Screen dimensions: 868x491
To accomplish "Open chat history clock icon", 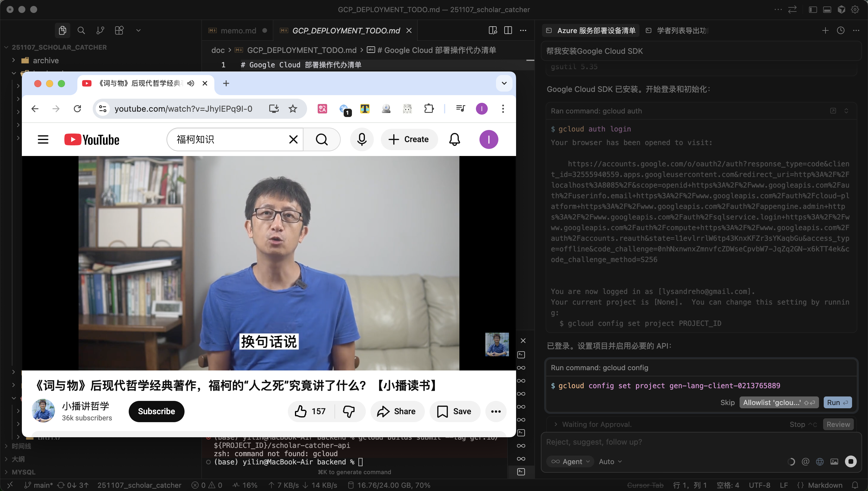I will click(840, 30).
